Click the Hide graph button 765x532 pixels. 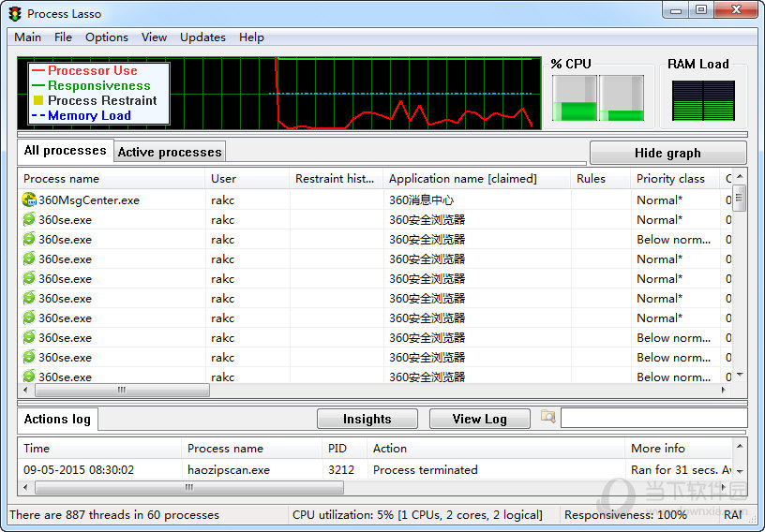[x=667, y=153]
